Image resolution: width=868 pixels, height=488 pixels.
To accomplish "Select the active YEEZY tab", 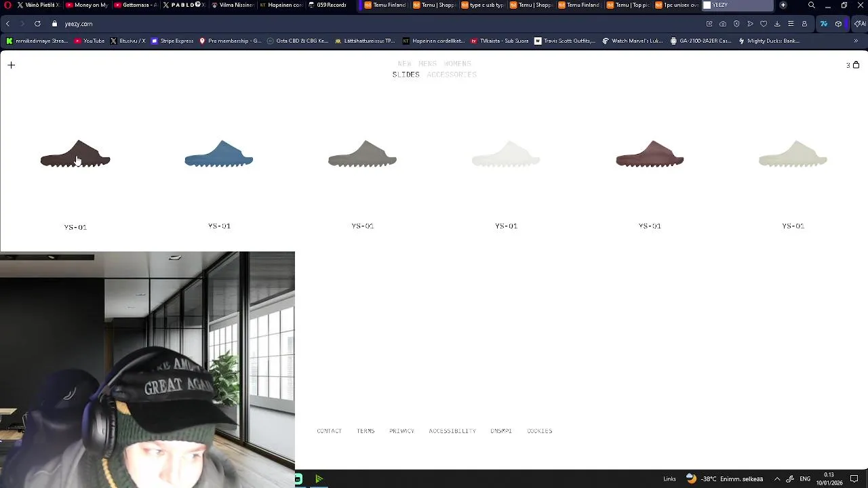I will tap(737, 5).
